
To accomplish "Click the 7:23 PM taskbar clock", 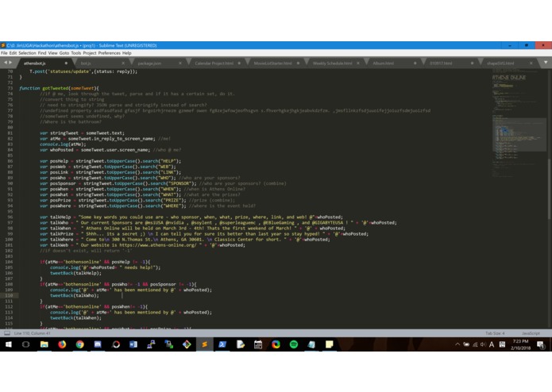I will pos(521,341).
